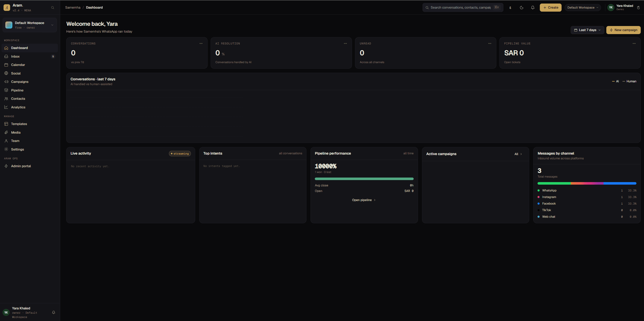Click the Aram logo icon
The image size is (644, 321).
coord(7,8)
